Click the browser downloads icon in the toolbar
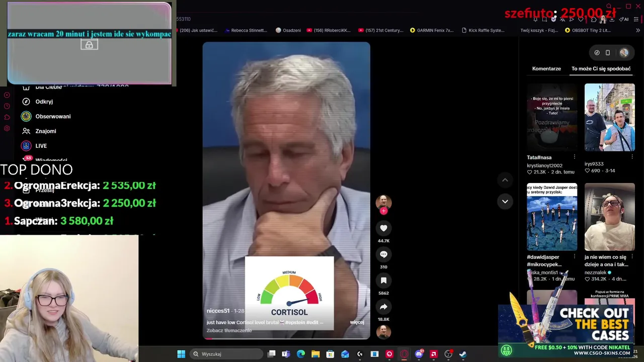This screenshot has height=362, width=644. 612,20
